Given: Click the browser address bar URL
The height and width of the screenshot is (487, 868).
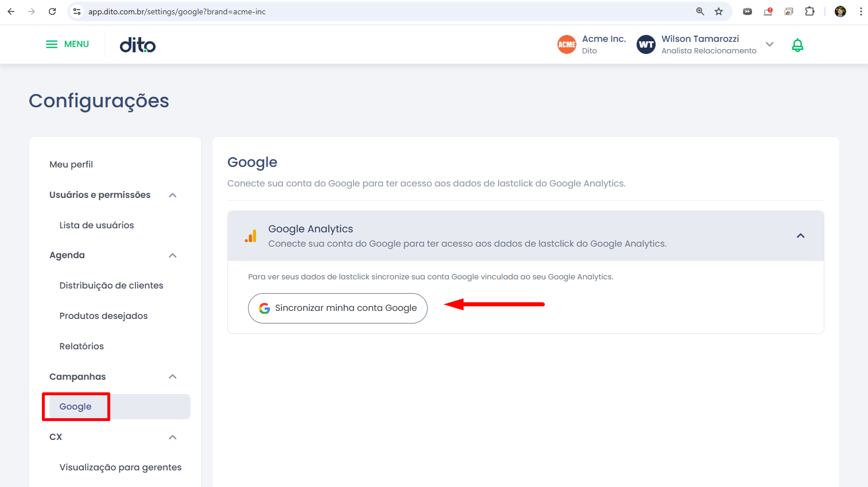Looking at the screenshot, I should (x=177, y=11).
